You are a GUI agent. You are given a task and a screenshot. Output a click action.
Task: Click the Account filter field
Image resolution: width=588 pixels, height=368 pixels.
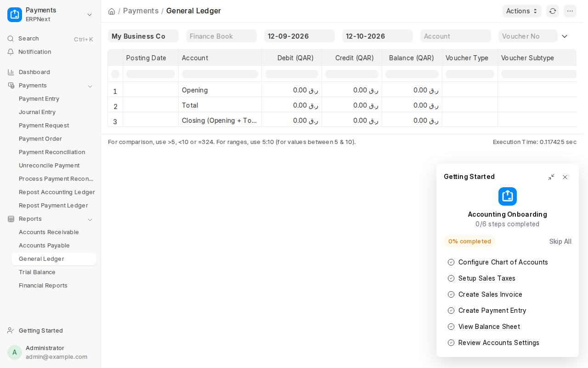tap(456, 36)
